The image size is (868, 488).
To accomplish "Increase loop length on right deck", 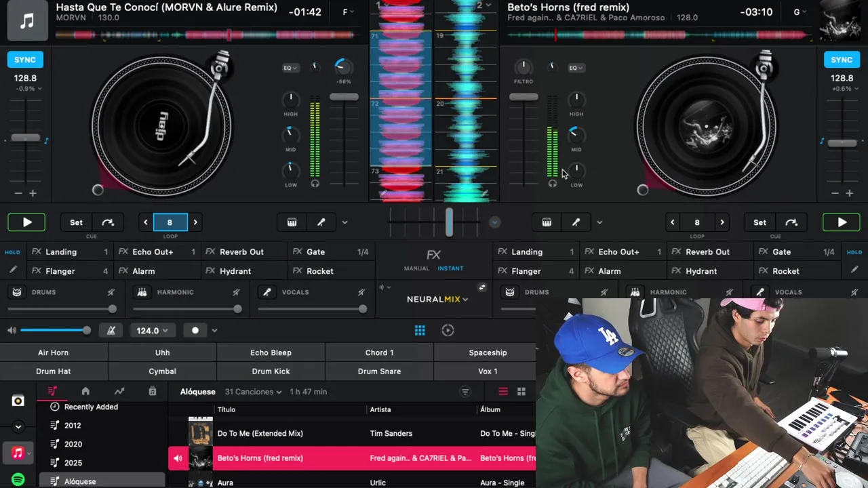I will click(x=722, y=222).
